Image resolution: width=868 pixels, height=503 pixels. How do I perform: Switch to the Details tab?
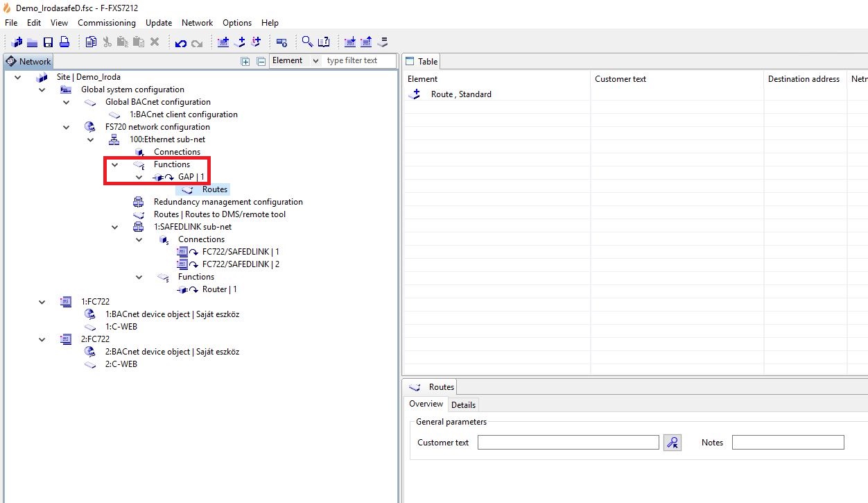coord(463,404)
